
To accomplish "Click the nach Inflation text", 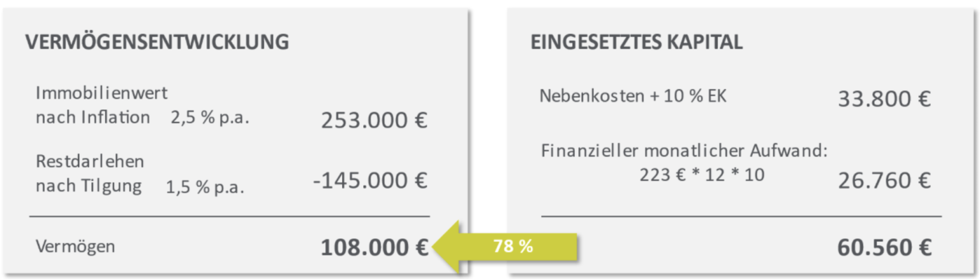I will (93, 117).
